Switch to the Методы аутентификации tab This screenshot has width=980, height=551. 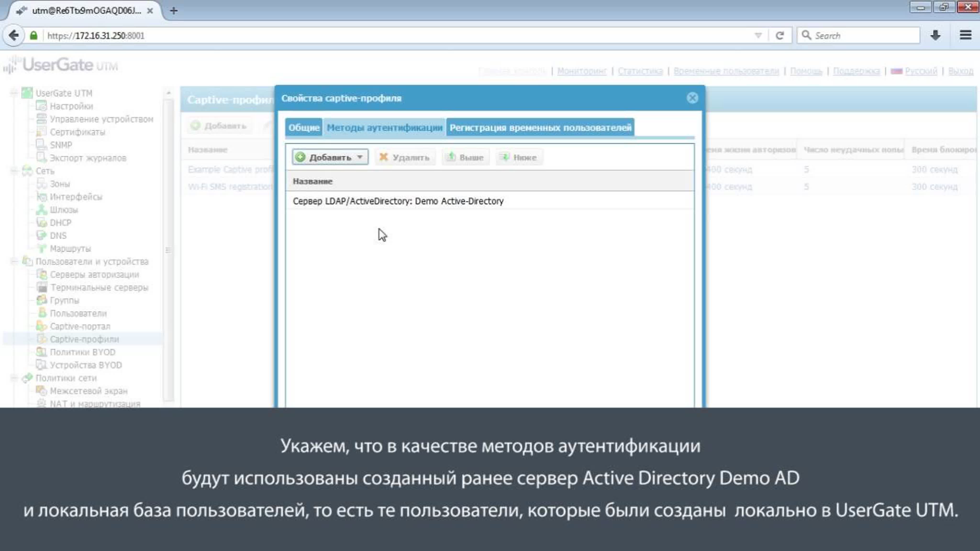[x=384, y=127]
